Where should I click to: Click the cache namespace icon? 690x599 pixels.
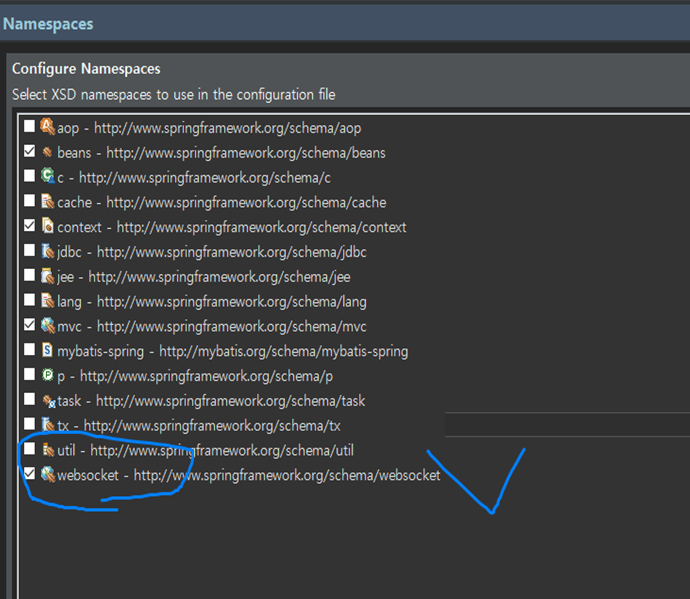[48, 201]
